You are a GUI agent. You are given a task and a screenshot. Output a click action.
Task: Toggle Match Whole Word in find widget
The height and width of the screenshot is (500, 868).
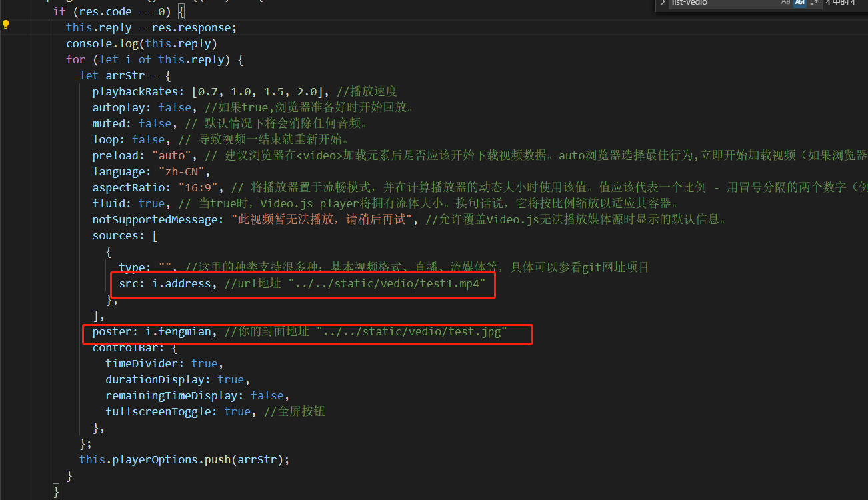tap(800, 3)
